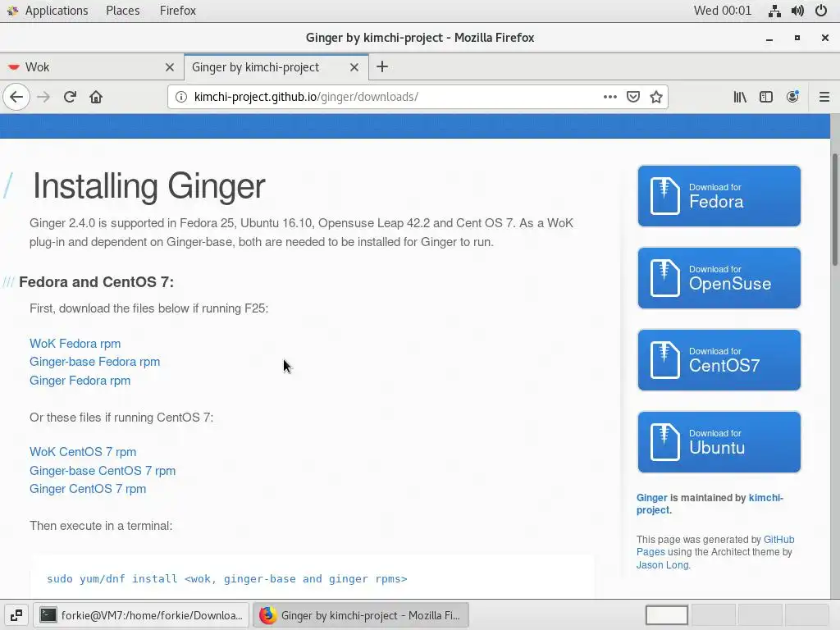The image size is (840, 630).
Task: Bookmark this page with the star
Action: tap(656, 97)
